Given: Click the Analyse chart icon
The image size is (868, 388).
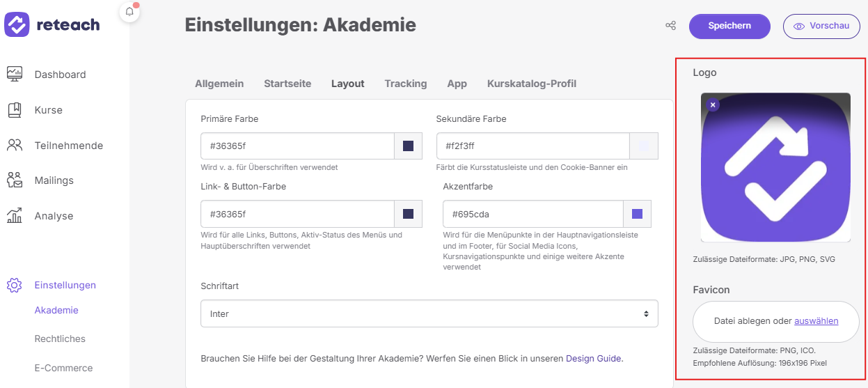Looking at the screenshot, I should (15, 216).
